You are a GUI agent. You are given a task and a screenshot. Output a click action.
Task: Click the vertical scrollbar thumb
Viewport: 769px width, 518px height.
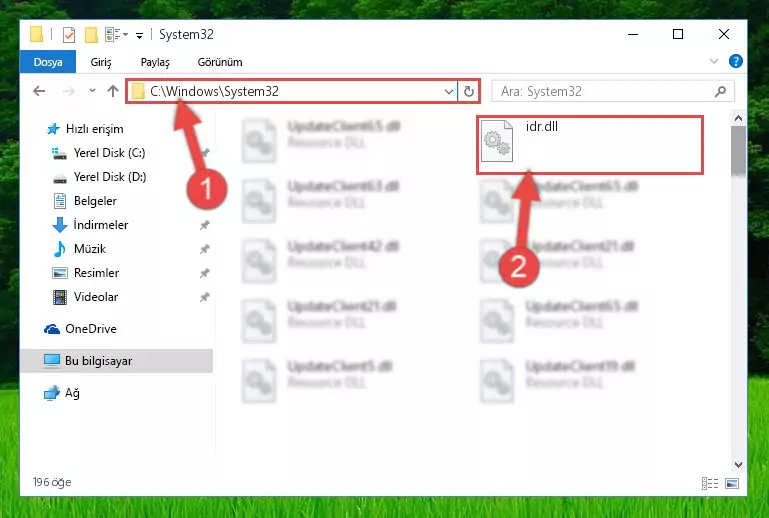pyautogui.click(x=738, y=151)
